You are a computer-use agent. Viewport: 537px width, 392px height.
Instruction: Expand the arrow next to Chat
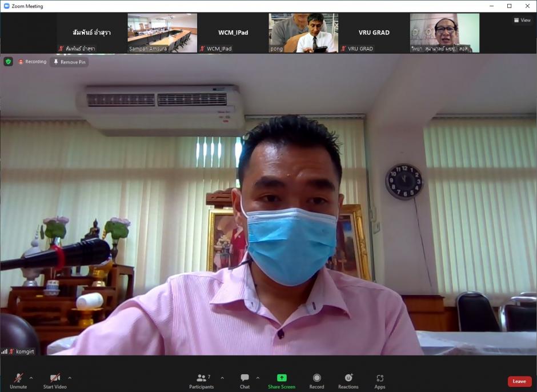pyautogui.click(x=258, y=378)
